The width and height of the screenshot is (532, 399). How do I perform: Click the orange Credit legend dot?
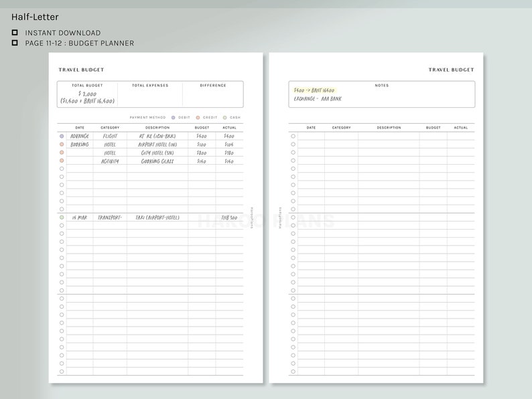point(198,118)
